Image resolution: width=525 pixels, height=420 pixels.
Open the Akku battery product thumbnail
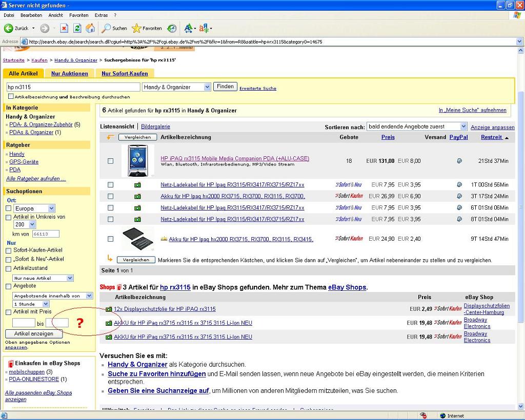(138, 239)
